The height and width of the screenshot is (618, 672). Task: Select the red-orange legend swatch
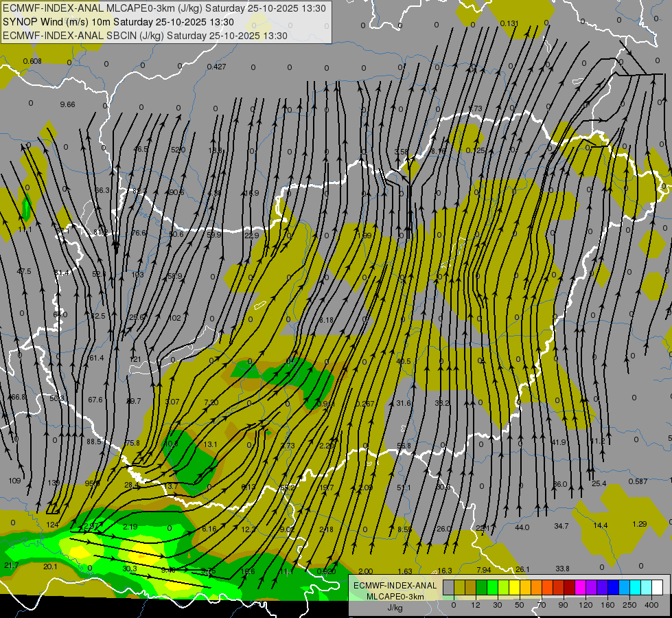pyautogui.click(x=548, y=587)
